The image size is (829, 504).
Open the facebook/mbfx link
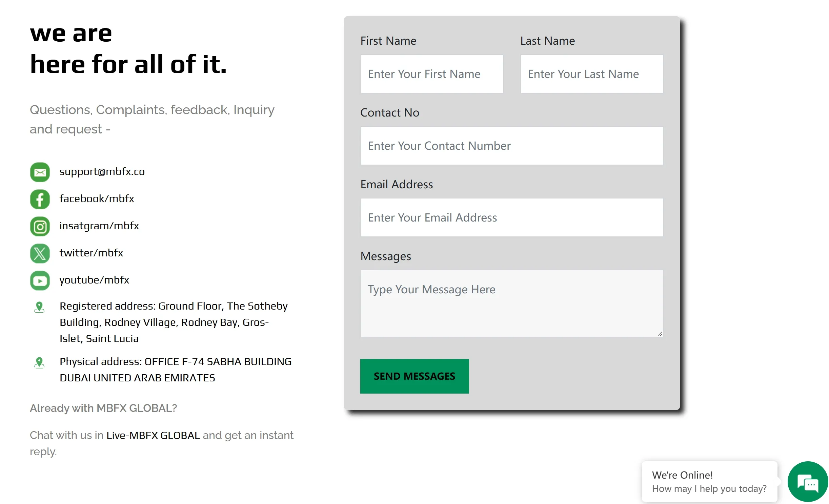point(97,198)
